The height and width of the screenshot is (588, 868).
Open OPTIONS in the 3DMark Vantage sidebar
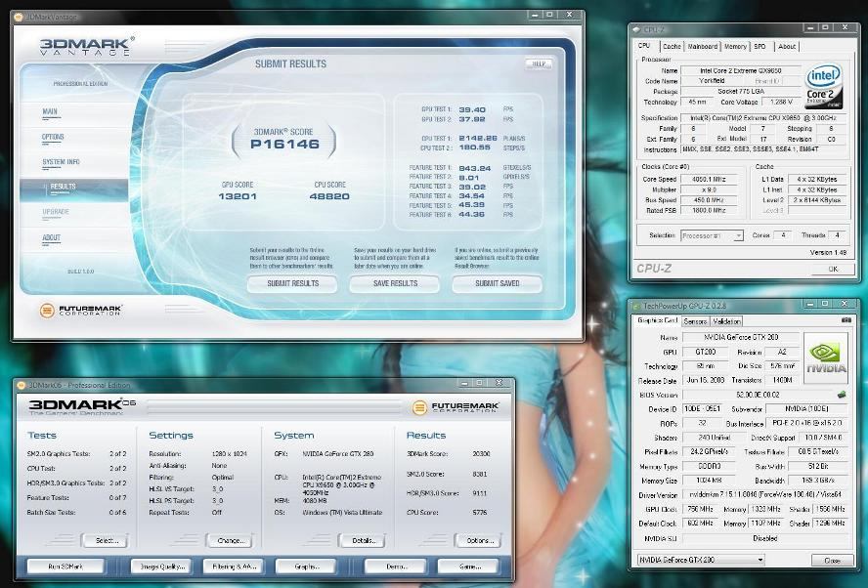click(x=53, y=137)
